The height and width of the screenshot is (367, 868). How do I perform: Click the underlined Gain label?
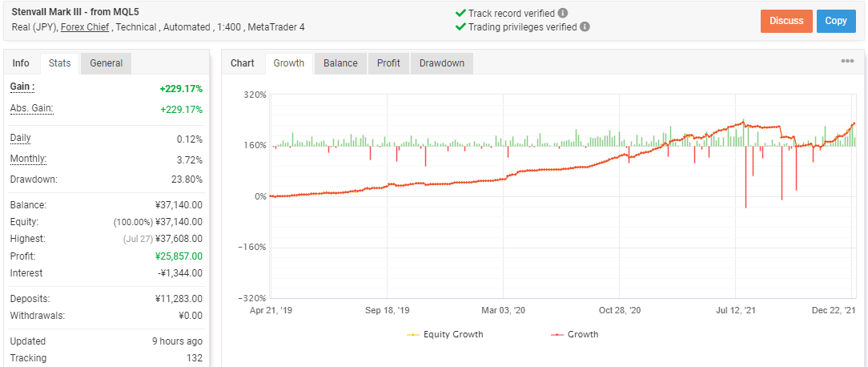[x=22, y=87]
